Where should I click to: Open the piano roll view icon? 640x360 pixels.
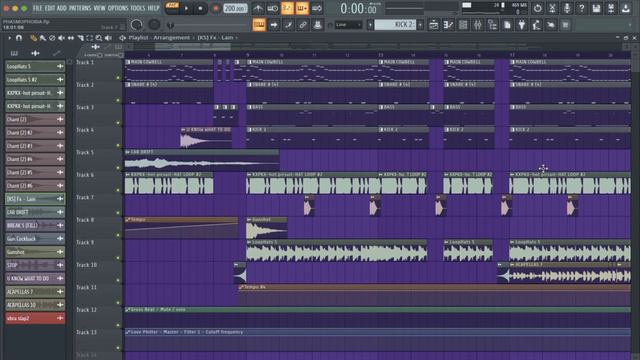448,25
